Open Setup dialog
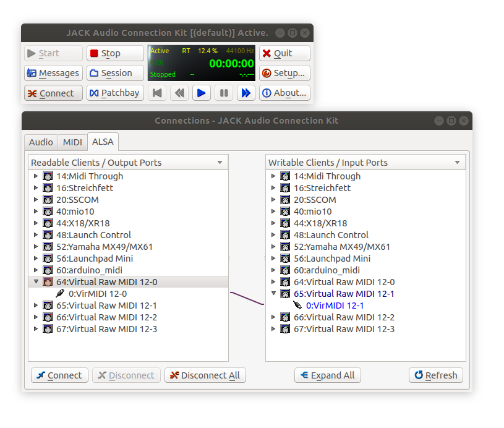This screenshot has height=428, width=504. (284, 73)
